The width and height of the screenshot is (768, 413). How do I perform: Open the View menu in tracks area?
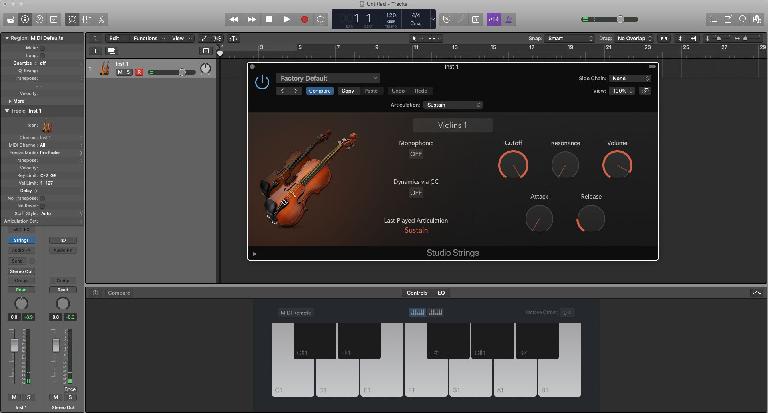click(x=181, y=38)
